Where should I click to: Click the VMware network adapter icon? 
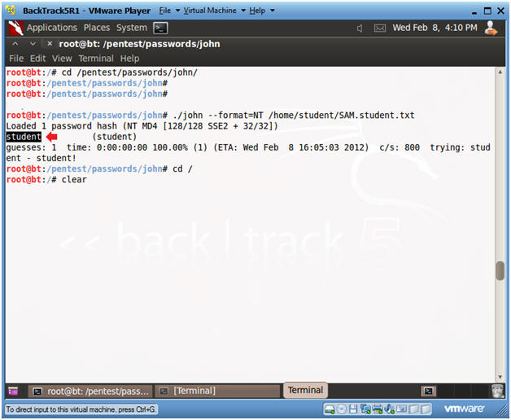[365, 409]
